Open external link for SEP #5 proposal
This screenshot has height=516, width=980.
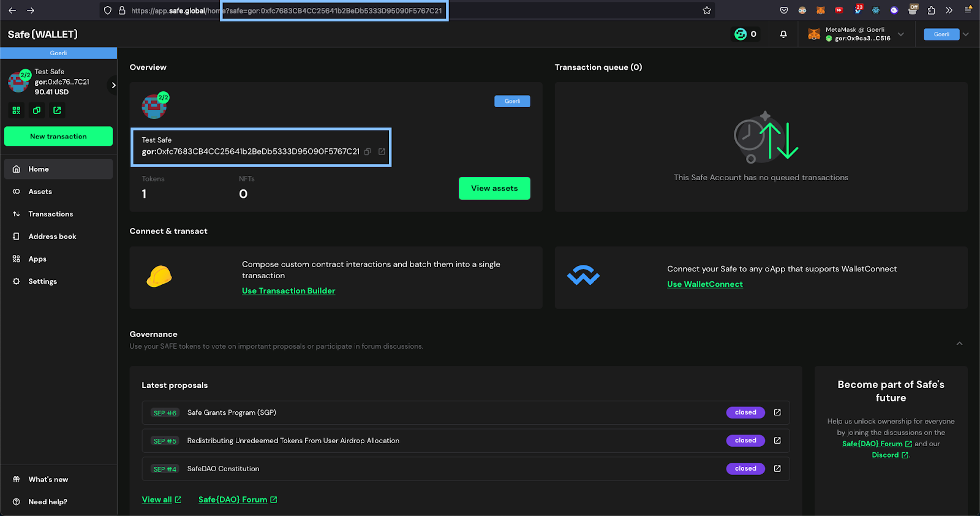(x=777, y=441)
